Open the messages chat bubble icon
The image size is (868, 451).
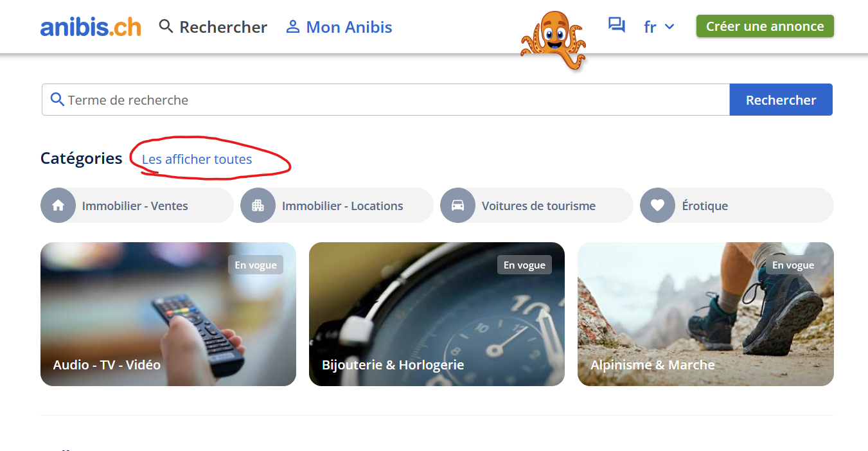(x=617, y=26)
